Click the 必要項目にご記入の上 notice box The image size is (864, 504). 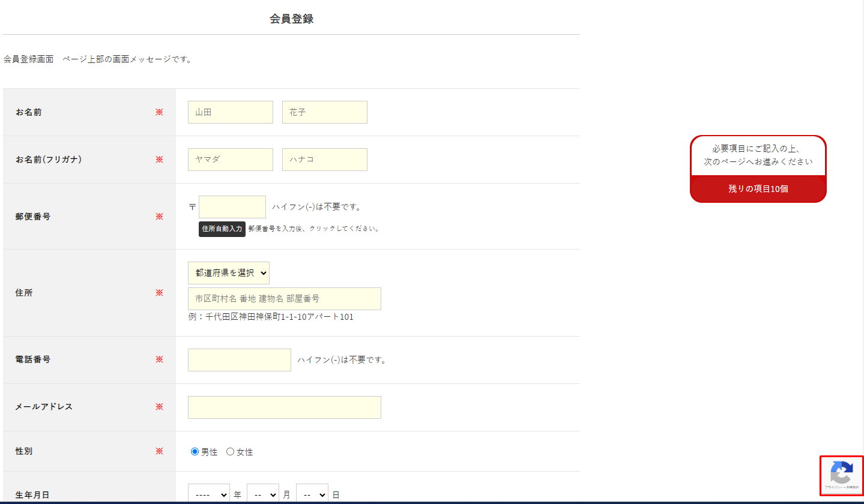pyautogui.click(x=758, y=155)
